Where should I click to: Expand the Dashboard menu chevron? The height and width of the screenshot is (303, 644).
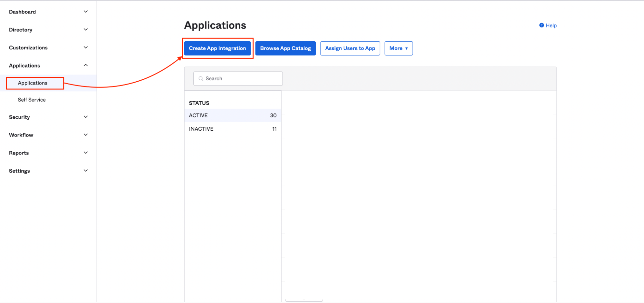click(x=86, y=12)
